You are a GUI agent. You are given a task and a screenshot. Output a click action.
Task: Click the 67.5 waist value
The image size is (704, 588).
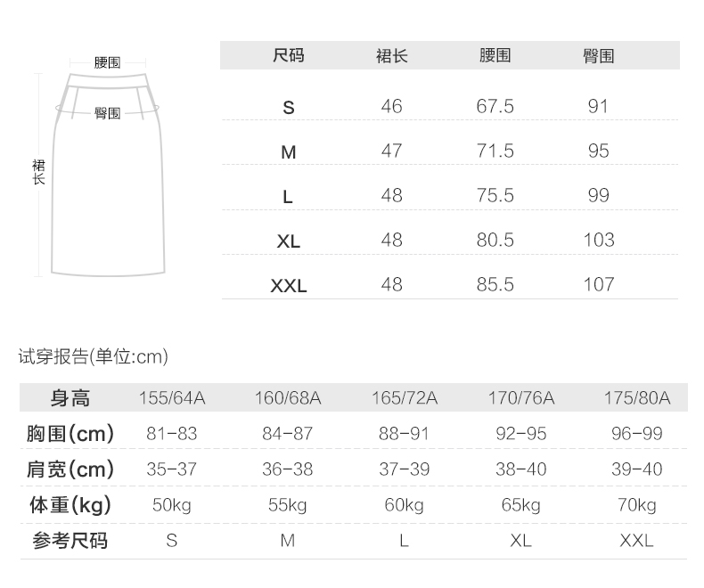[495, 107]
